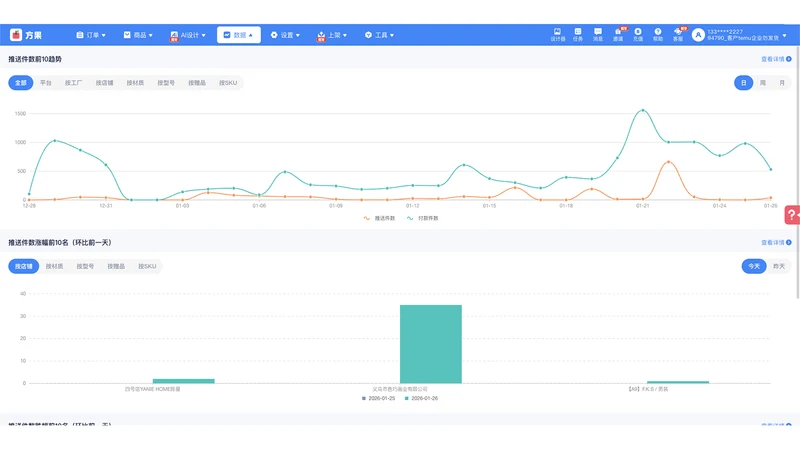Click the 推送件数涨幅前10名 section title

(x=60, y=243)
